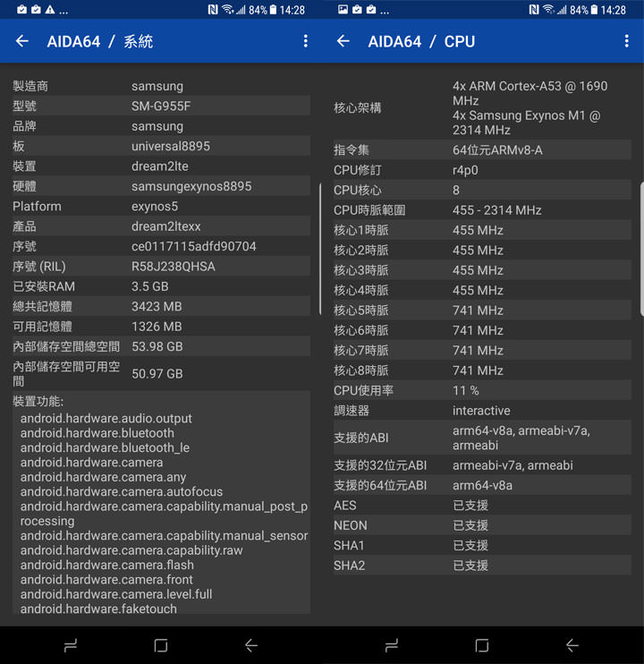
Task: Tap left status bar clock 14:28
Action: pos(292,10)
